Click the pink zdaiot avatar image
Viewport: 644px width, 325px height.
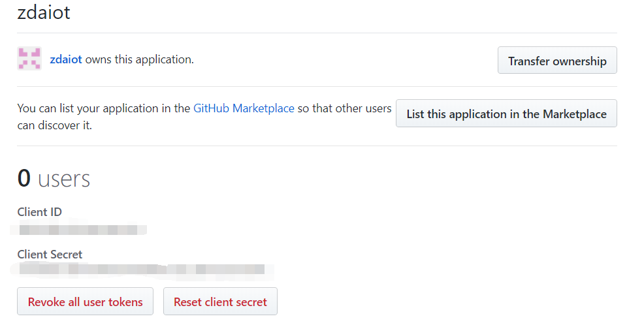(x=29, y=59)
